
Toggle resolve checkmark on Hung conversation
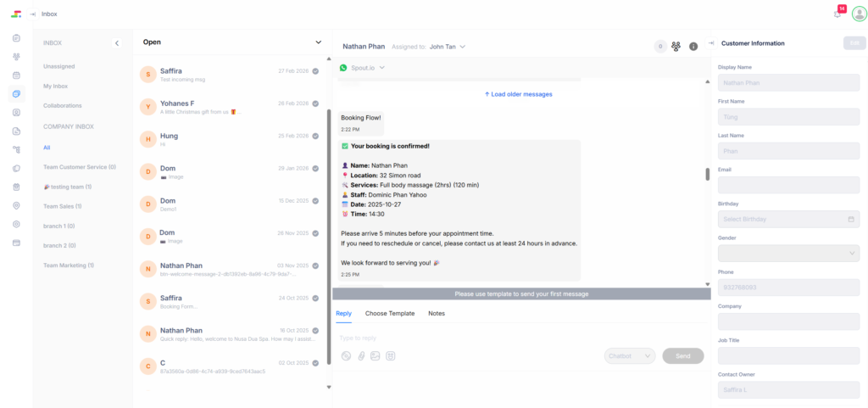(315, 136)
